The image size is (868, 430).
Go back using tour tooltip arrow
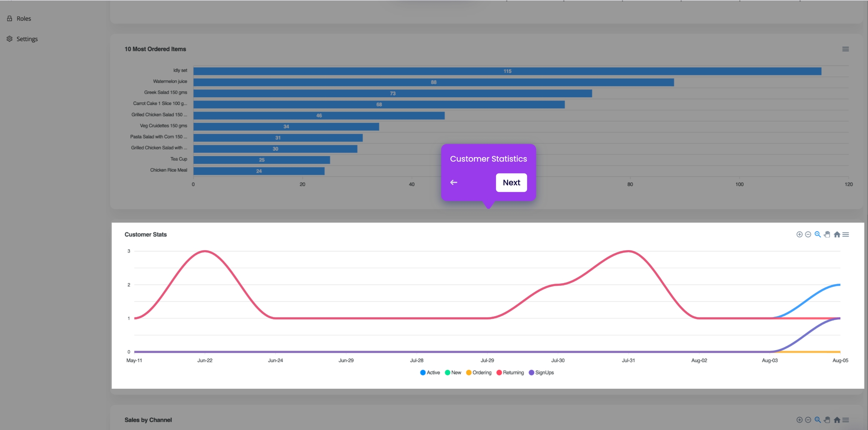tap(454, 183)
